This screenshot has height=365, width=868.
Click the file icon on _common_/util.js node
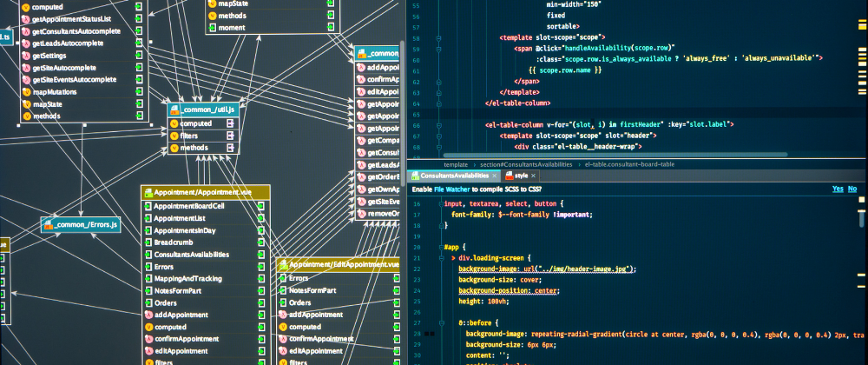tap(174, 109)
